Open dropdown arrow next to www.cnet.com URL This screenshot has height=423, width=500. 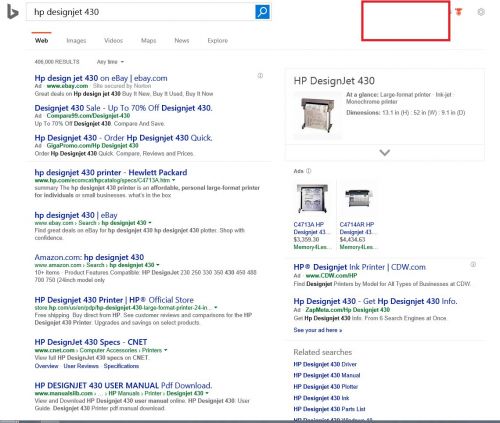pos(166,350)
